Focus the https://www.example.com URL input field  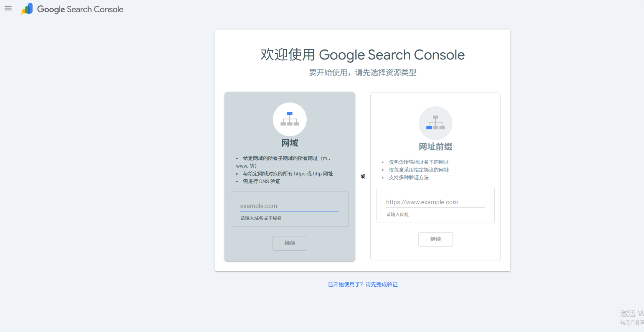(x=436, y=202)
